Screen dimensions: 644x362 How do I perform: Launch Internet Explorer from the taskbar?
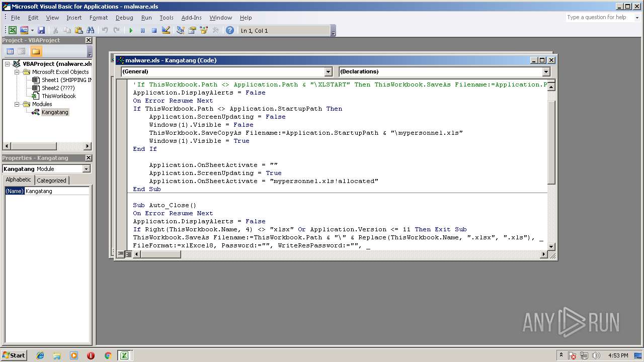[40, 355]
